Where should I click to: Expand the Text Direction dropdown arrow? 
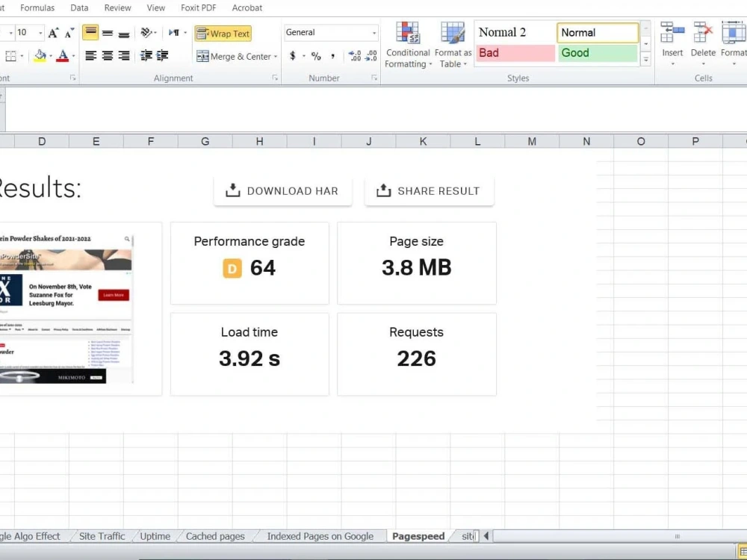185,33
